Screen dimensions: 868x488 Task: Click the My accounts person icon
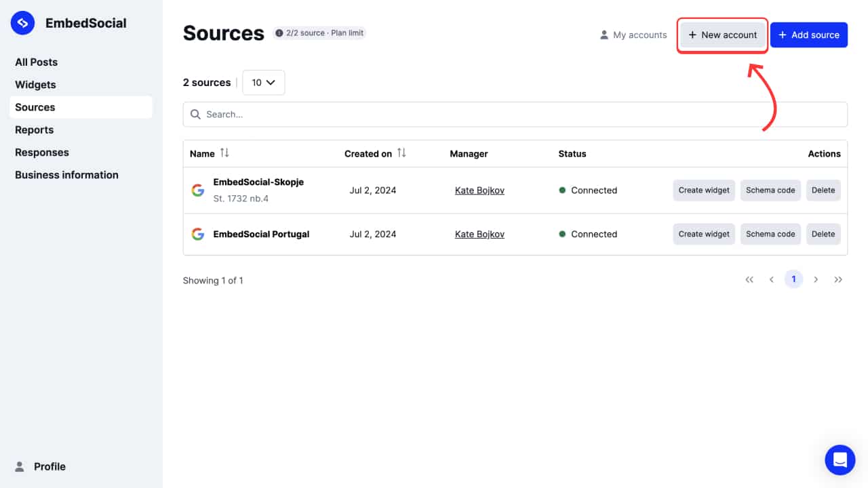click(x=604, y=35)
